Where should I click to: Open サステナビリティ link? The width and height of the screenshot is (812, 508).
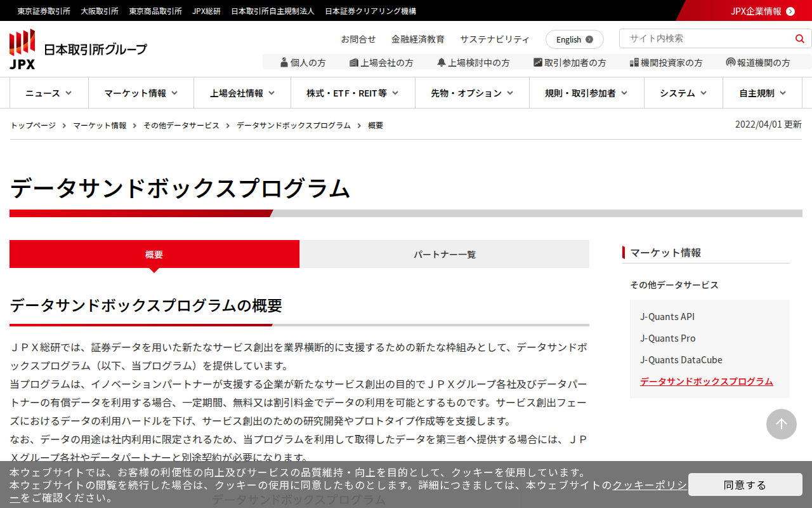(495, 39)
